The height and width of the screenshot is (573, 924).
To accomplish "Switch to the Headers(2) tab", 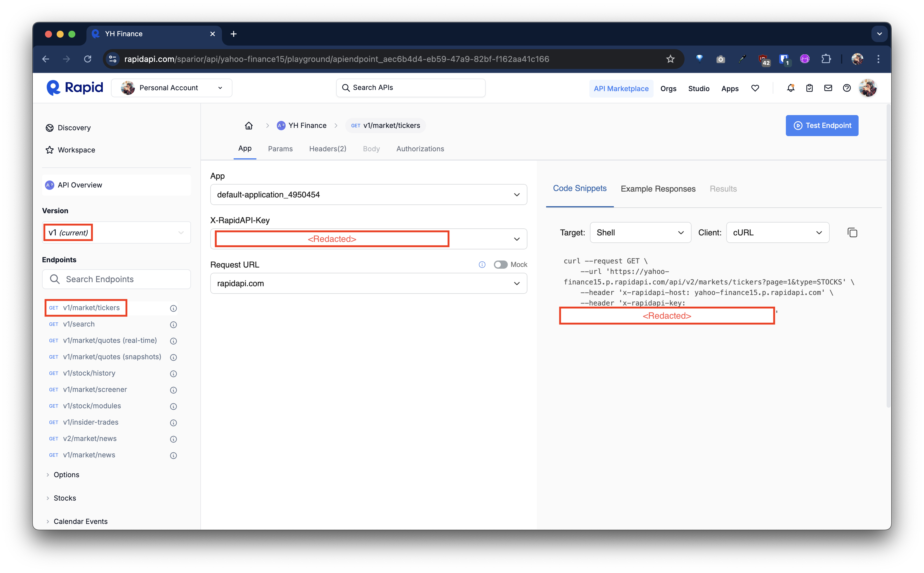I will click(328, 149).
